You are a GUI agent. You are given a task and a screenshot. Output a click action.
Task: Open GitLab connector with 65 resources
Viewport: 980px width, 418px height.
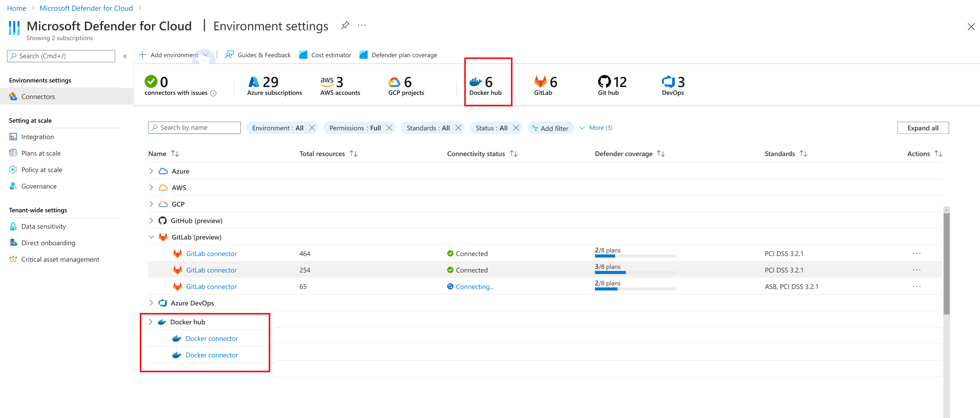[211, 287]
